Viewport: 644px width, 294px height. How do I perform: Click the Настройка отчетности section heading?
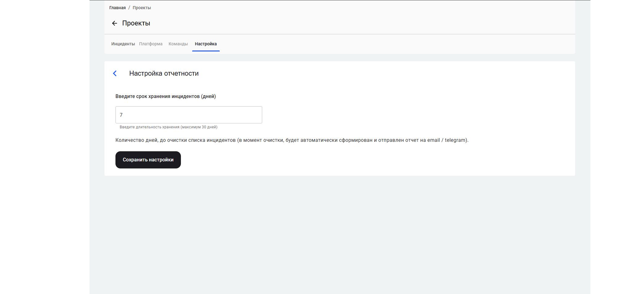pos(164,73)
